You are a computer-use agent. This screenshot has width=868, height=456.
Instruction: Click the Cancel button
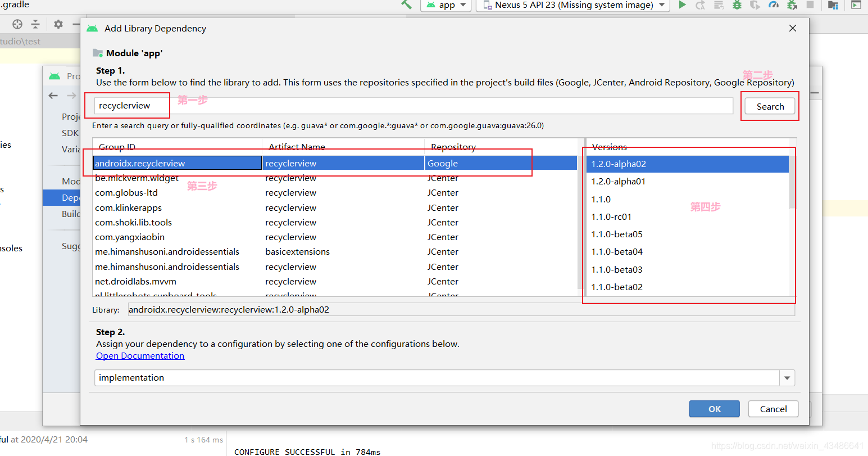point(773,409)
